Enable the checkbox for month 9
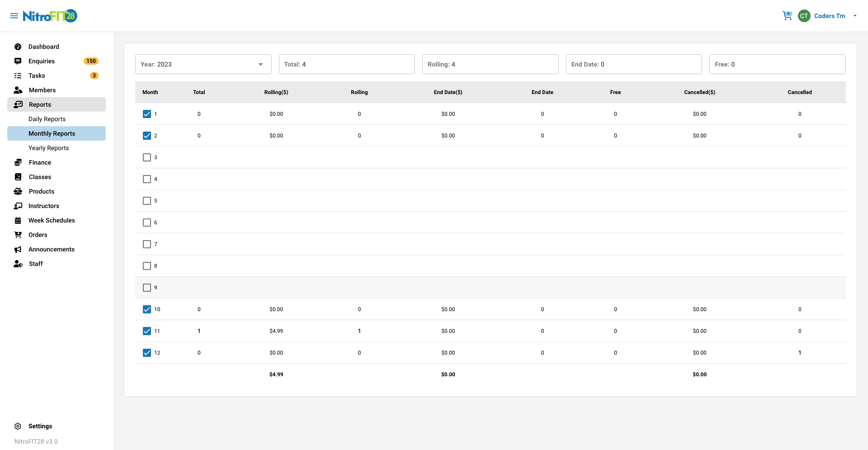This screenshot has width=868, height=450. pos(146,288)
